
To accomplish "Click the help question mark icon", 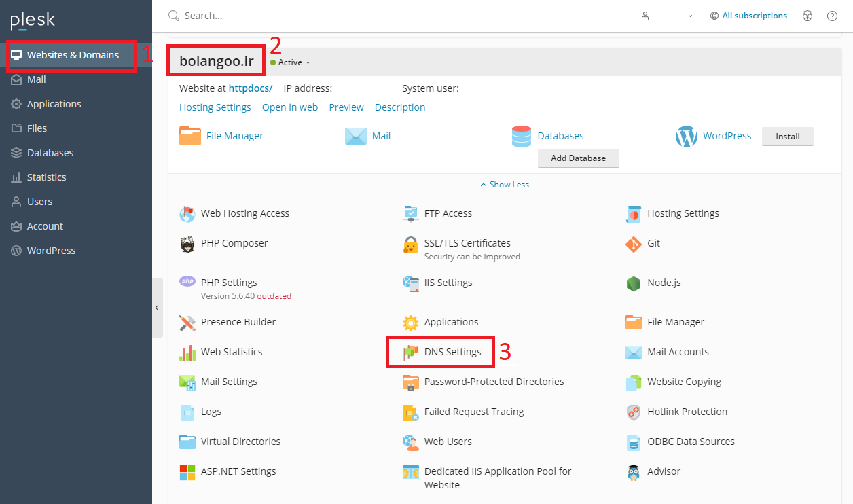I will pyautogui.click(x=832, y=16).
